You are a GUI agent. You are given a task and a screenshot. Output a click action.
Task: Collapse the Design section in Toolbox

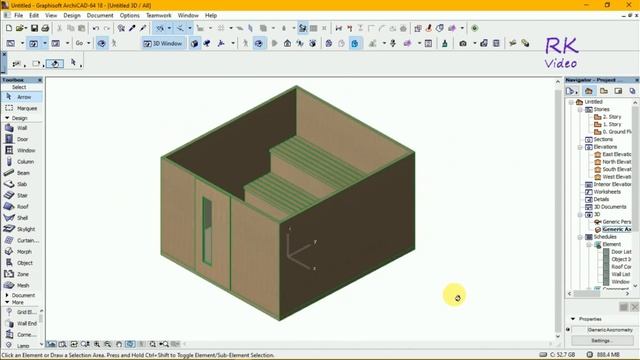7,118
